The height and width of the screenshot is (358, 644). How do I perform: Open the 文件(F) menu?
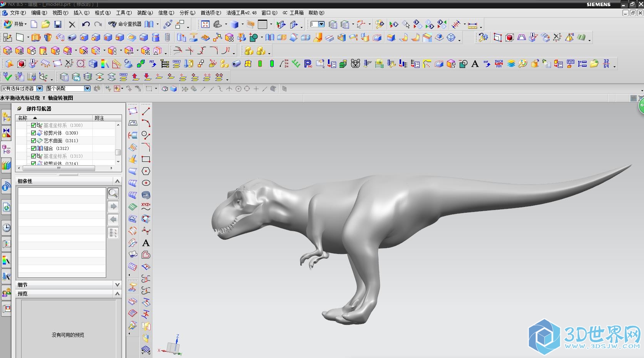[x=18, y=13]
